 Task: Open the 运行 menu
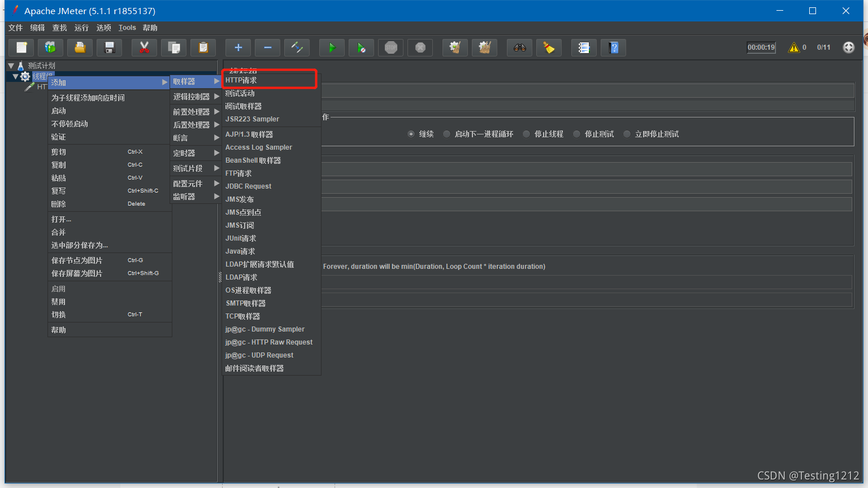(x=81, y=28)
